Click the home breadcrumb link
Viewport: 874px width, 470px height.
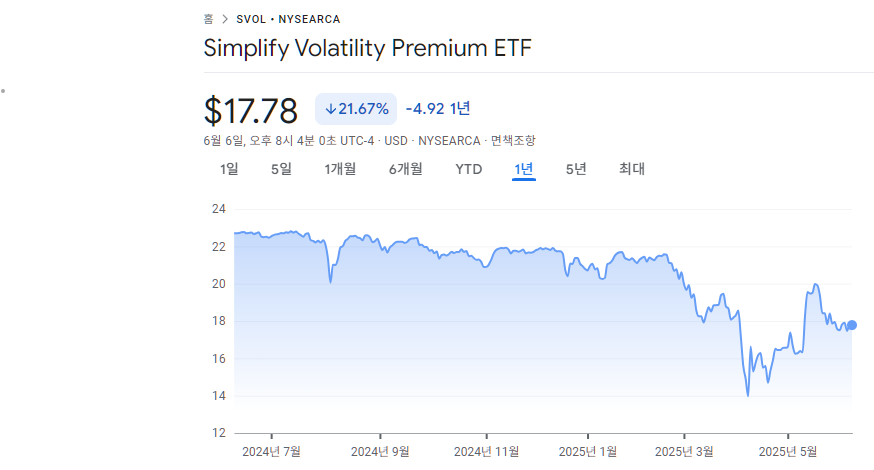pos(208,19)
